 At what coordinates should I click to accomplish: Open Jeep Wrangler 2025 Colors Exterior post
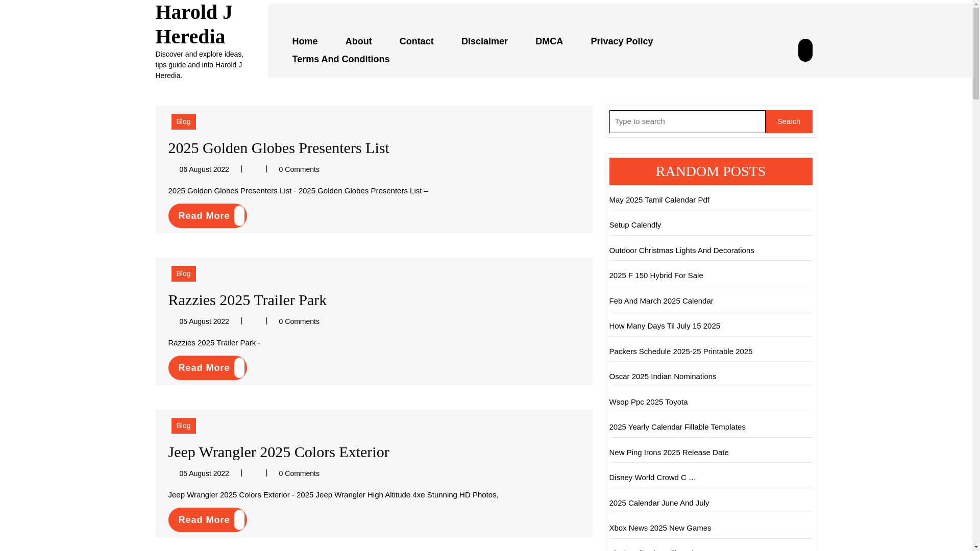[x=279, y=452]
